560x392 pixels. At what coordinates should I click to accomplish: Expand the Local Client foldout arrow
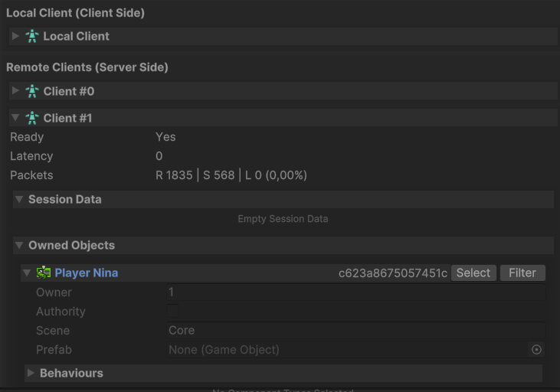coord(15,36)
